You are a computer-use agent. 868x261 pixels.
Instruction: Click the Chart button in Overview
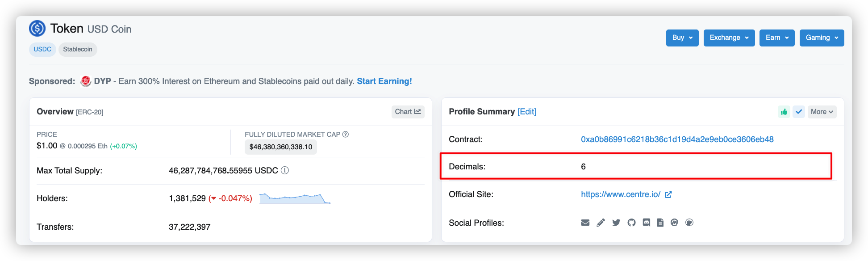[x=408, y=112]
